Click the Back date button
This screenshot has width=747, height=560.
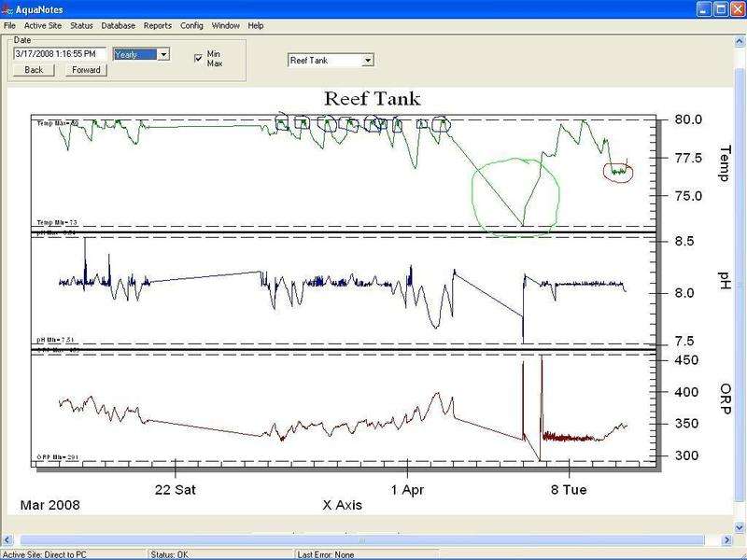coord(34,70)
